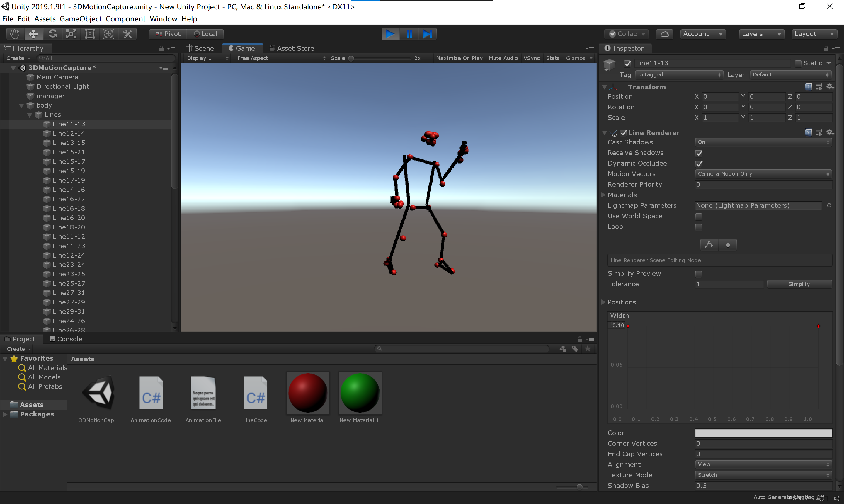The width and height of the screenshot is (844, 504).
Task: Open Transform component gear settings
Action: pyautogui.click(x=830, y=87)
